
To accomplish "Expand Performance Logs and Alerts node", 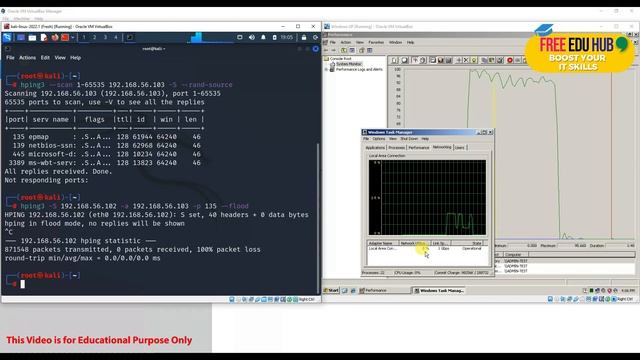I will pyautogui.click(x=326, y=69).
